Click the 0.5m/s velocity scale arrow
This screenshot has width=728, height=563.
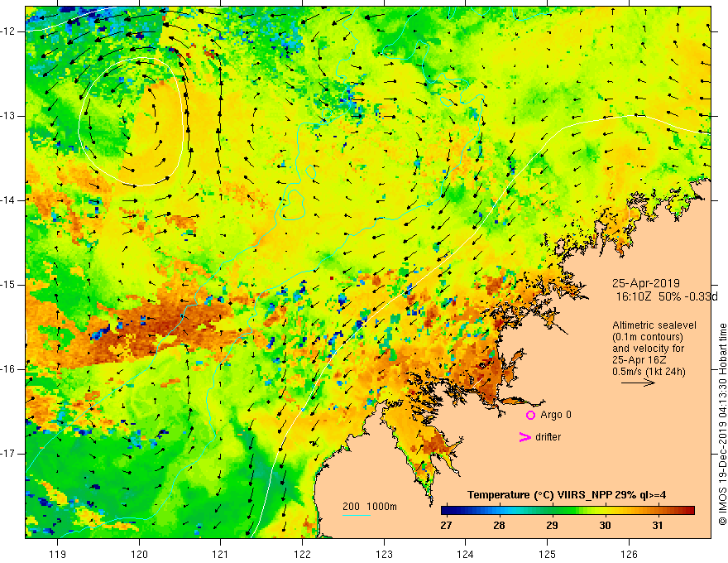point(638,383)
